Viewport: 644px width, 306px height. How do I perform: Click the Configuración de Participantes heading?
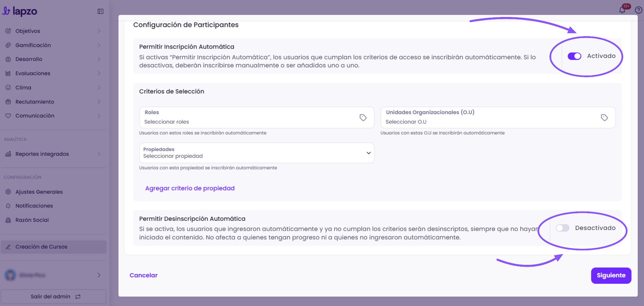tap(186, 25)
